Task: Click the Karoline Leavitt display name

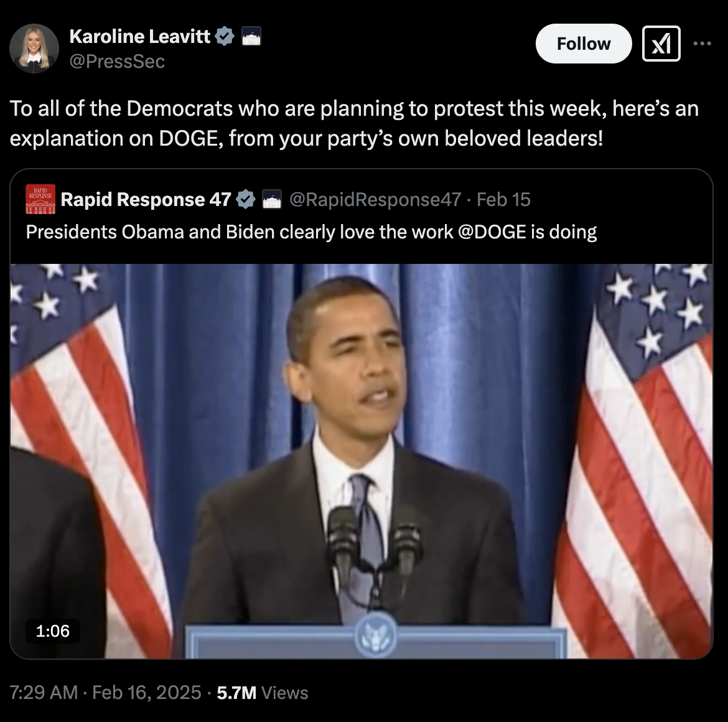Action: point(140,36)
